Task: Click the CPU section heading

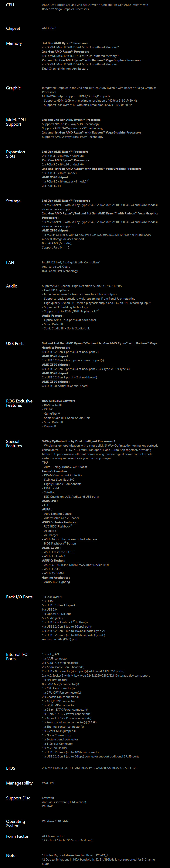Action: click(10, 5)
